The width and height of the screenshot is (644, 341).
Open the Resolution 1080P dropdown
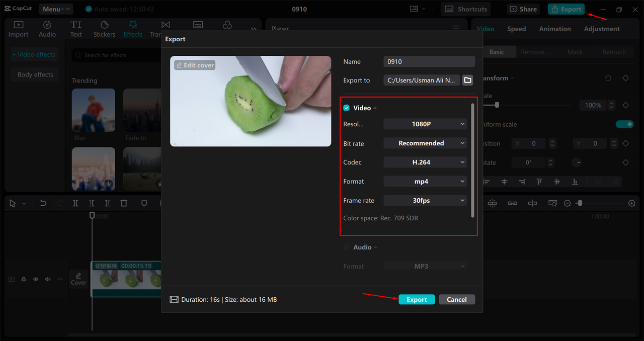tap(425, 124)
